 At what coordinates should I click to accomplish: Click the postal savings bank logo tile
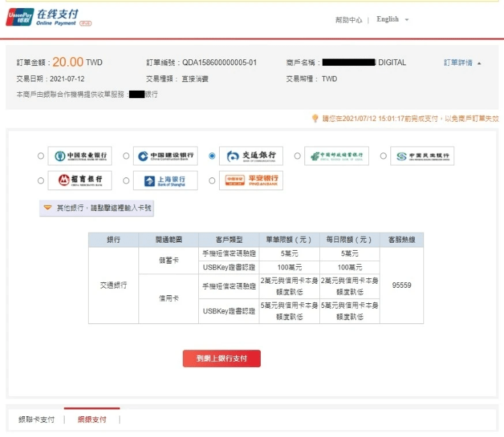pos(337,156)
